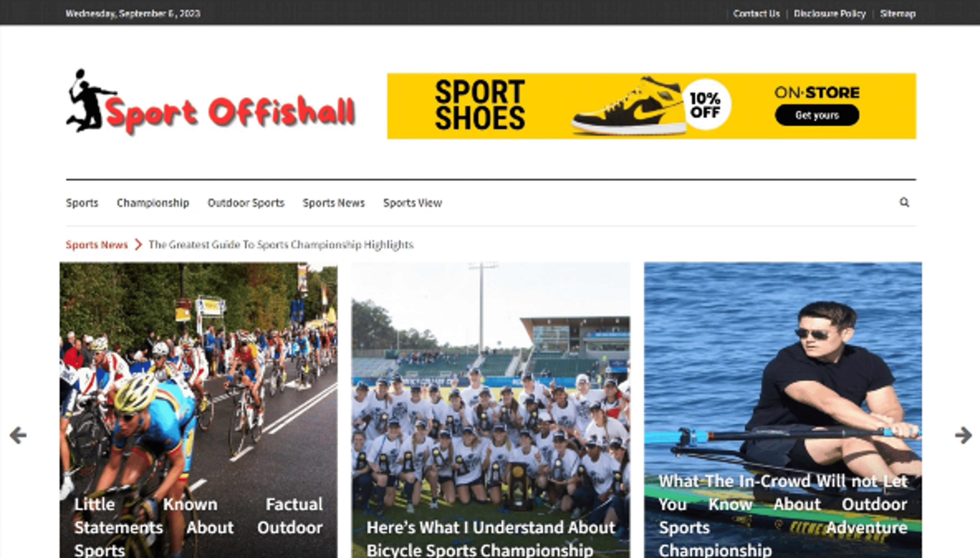
Task: Open the Sports menu item
Action: (82, 203)
